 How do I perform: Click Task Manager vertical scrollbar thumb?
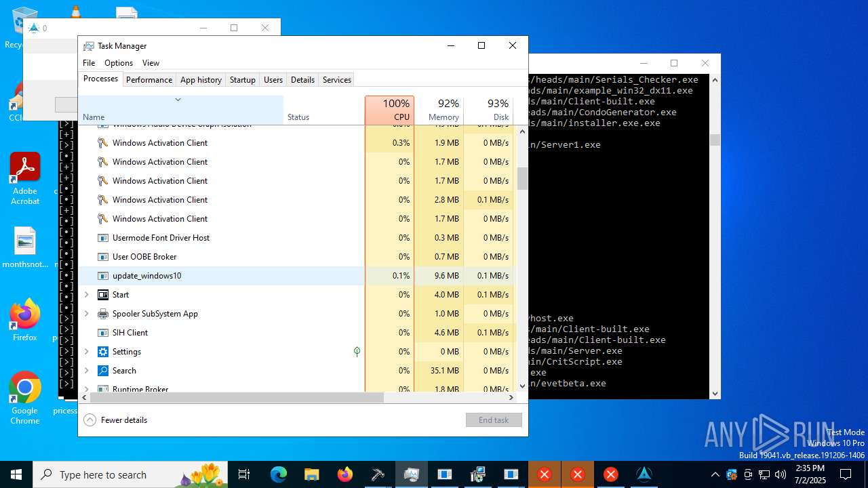click(522, 178)
